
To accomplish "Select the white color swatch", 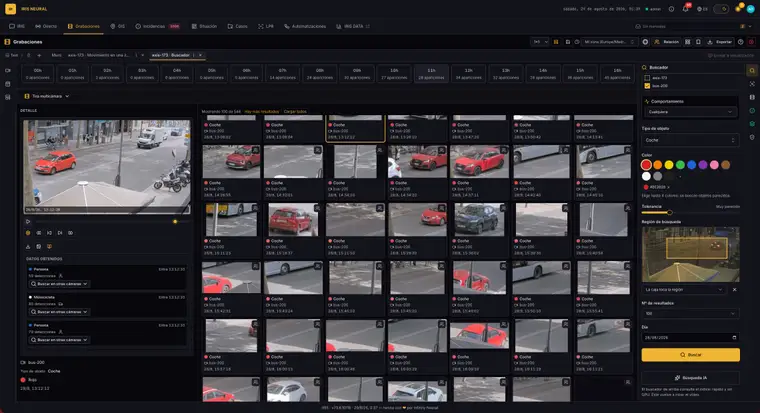I will tap(646, 176).
